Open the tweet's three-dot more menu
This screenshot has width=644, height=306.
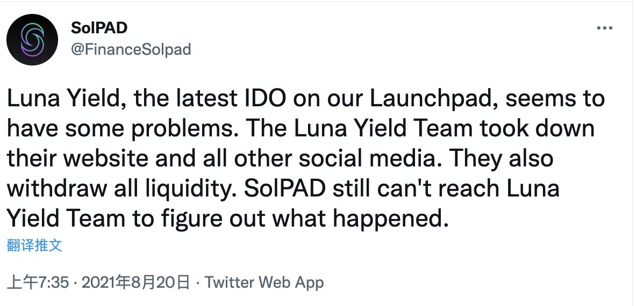[x=605, y=28]
